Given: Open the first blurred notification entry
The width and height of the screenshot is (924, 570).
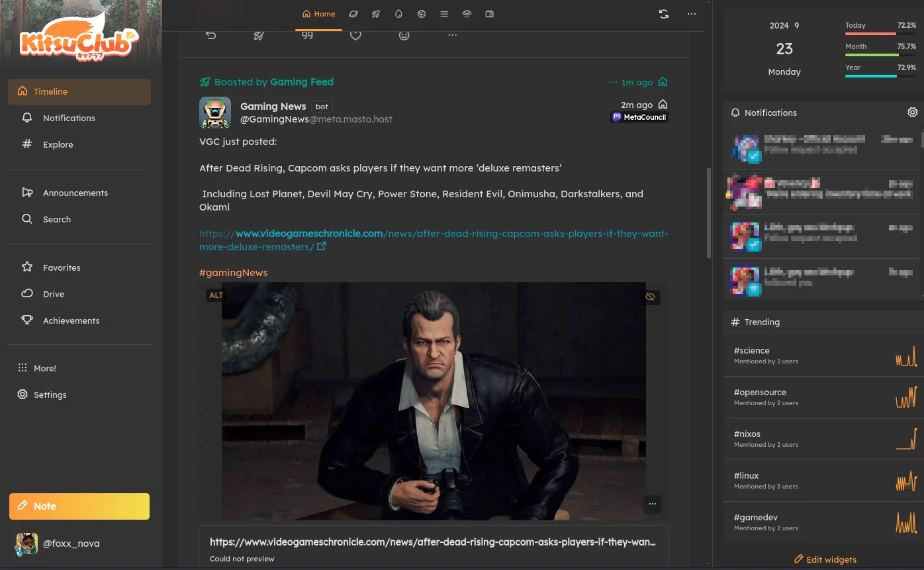Looking at the screenshot, I should point(821,148).
